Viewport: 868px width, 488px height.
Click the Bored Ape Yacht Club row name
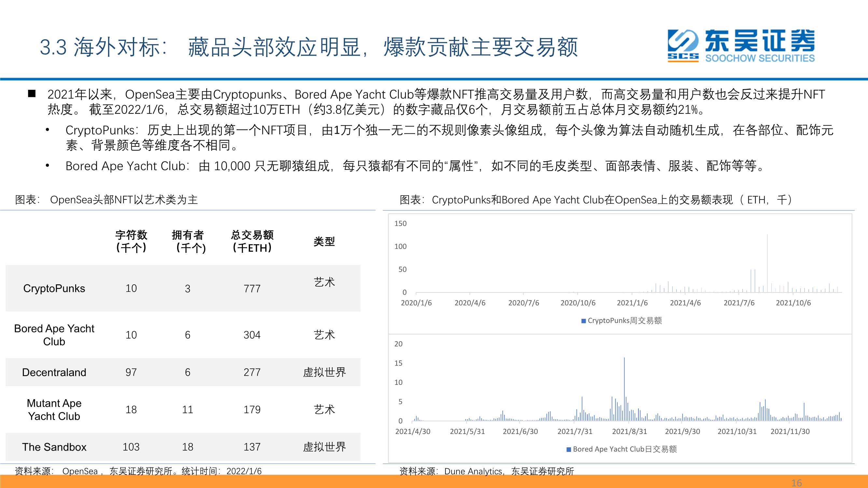tap(54, 335)
